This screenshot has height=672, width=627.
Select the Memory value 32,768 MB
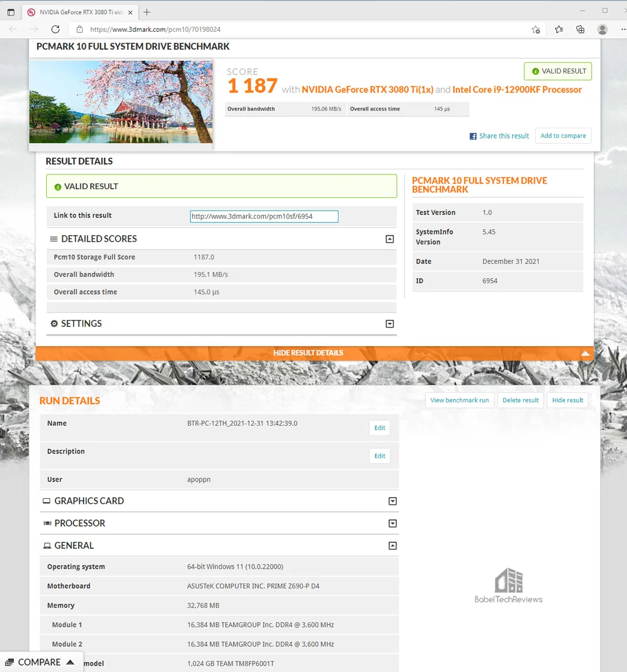pos(203,605)
